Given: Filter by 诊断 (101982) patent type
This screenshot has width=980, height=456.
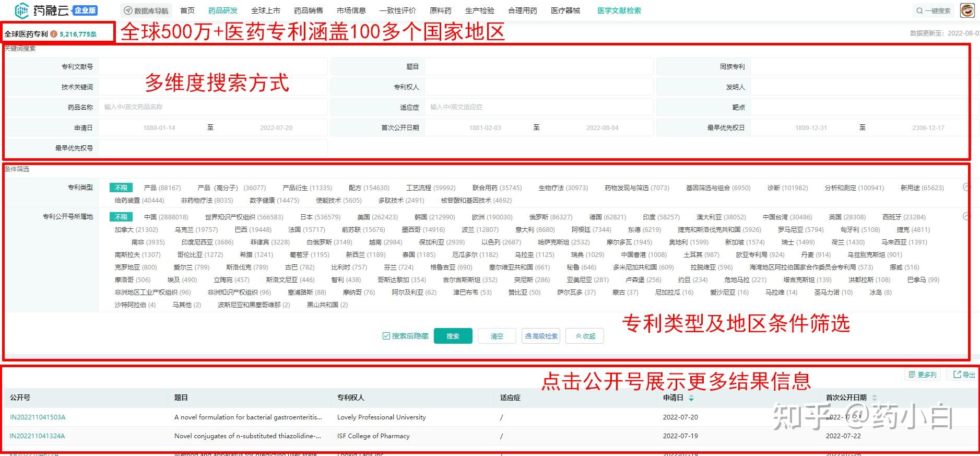Looking at the screenshot, I should pos(787,188).
